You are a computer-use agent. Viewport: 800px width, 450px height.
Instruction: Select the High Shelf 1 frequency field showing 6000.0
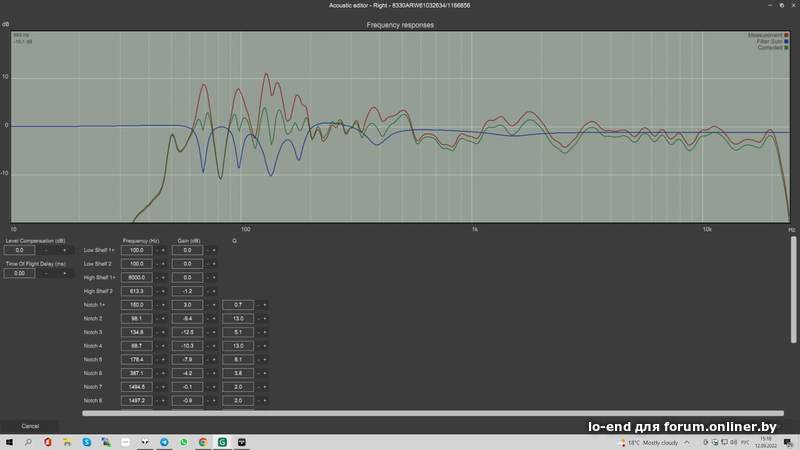coord(136,278)
